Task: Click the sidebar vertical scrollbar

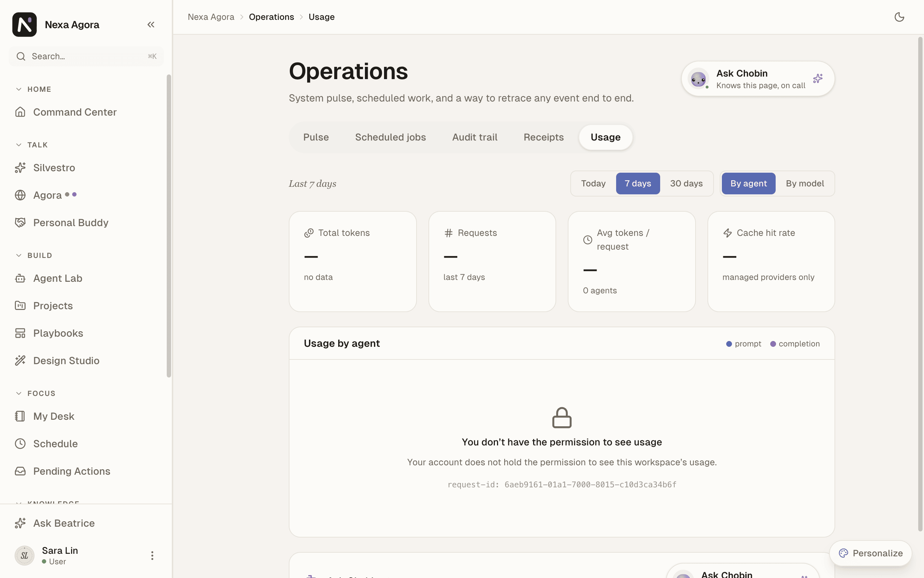Action: (x=169, y=225)
